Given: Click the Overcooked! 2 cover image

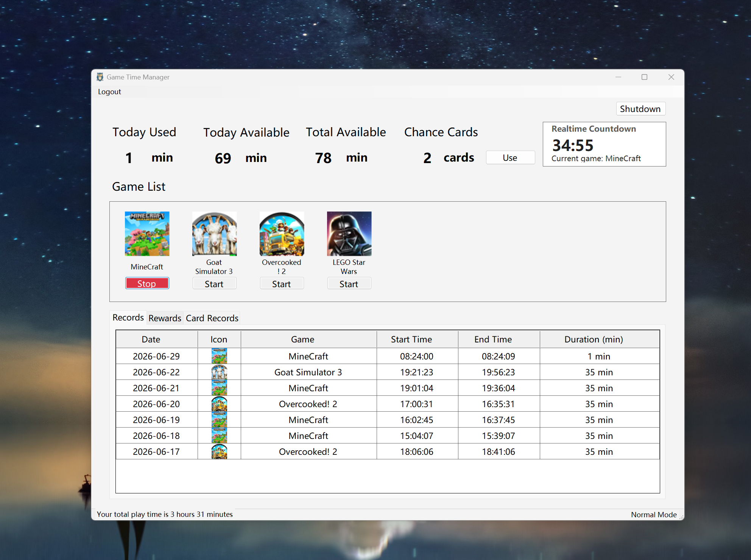Looking at the screenshot, I should click(x=282, y=234).
